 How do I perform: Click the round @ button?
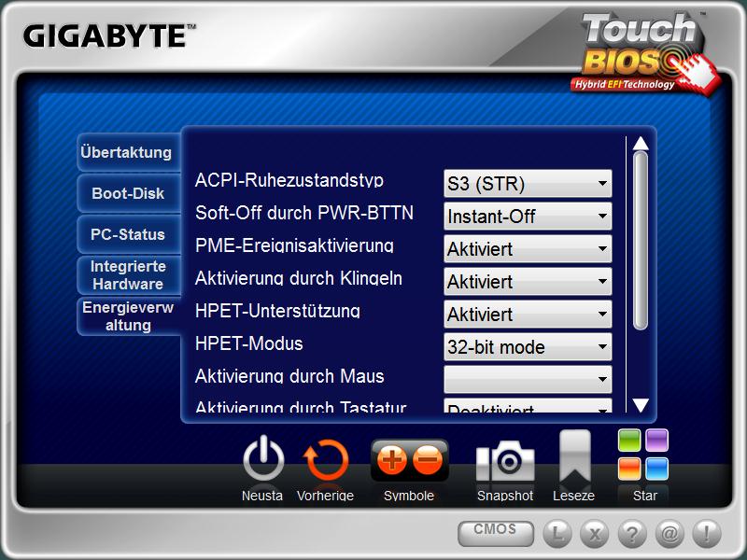coord(669,533)
